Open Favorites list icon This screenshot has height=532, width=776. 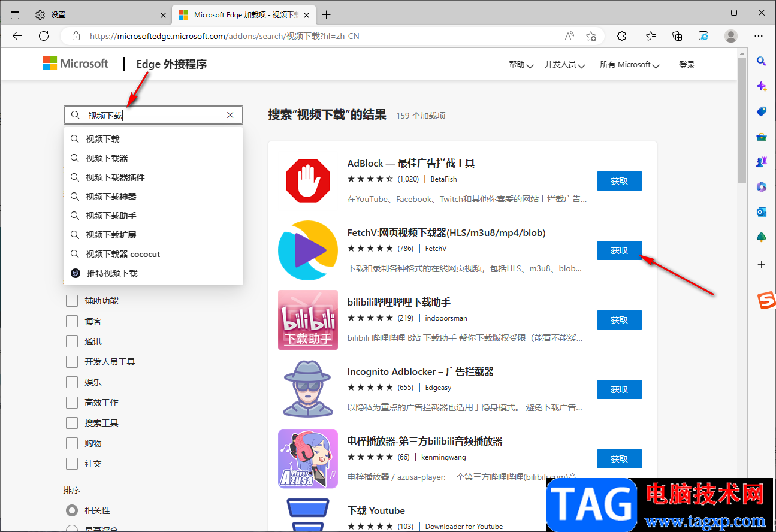pyautogui.click(x=651, y=36)
